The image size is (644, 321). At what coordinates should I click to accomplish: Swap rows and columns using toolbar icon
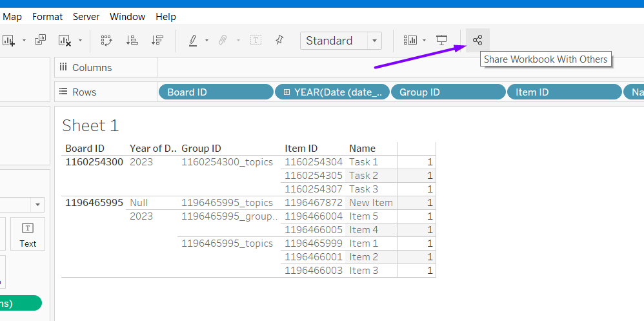point(107,40)
